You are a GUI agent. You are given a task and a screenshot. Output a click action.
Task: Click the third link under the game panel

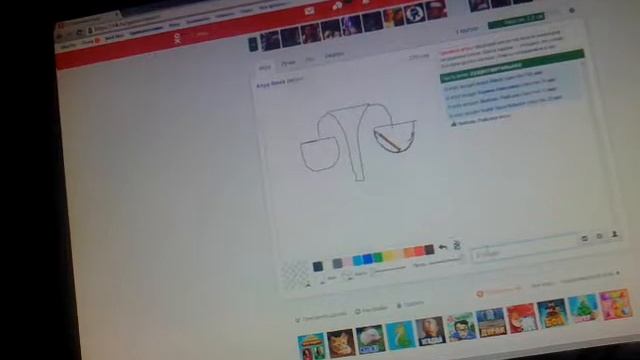[x=410, y=304]
